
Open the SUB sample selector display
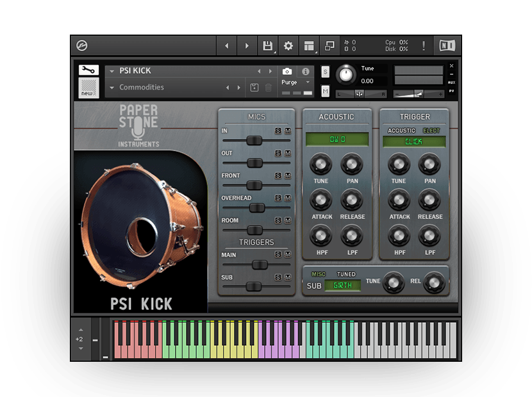coord(342,286)
